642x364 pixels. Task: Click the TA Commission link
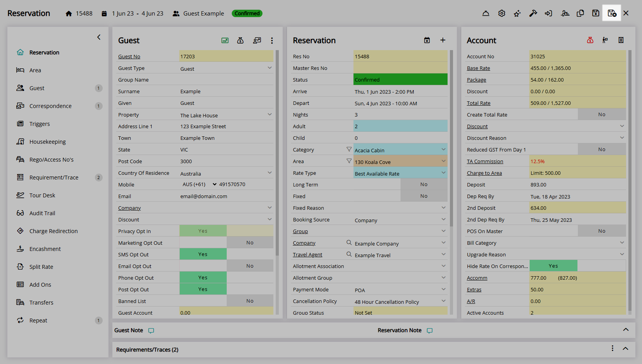coord(485,162)
